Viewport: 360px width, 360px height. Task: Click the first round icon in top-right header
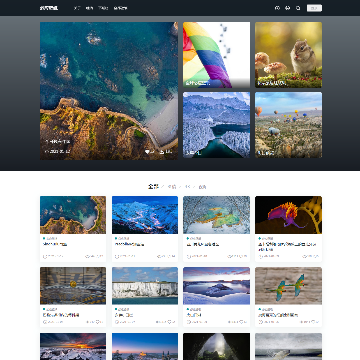point(277,8)
